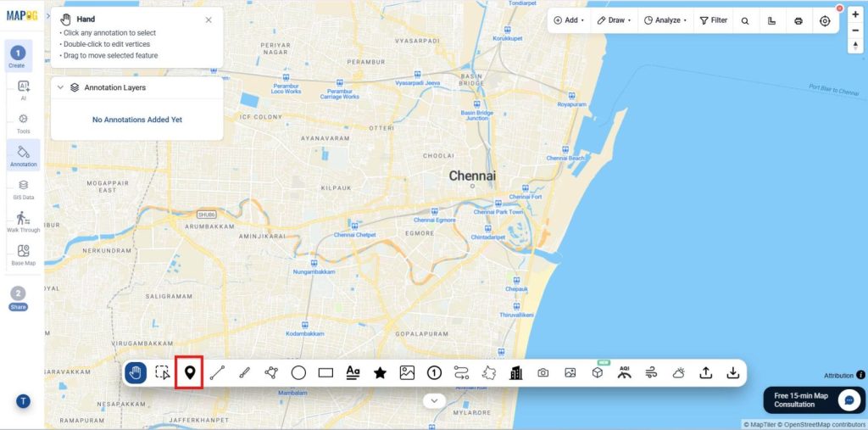The image size is (868, 430).
Task: Dismiss the red notification badge
Action: point(839,8)
